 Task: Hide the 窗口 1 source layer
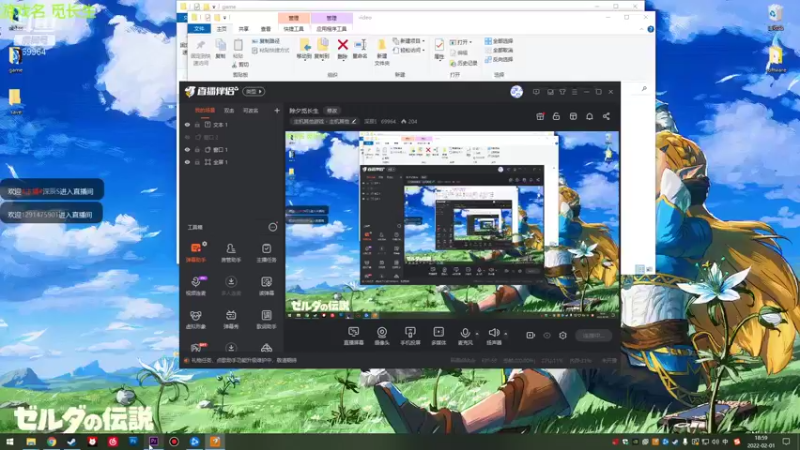click(x=187, y=149)
